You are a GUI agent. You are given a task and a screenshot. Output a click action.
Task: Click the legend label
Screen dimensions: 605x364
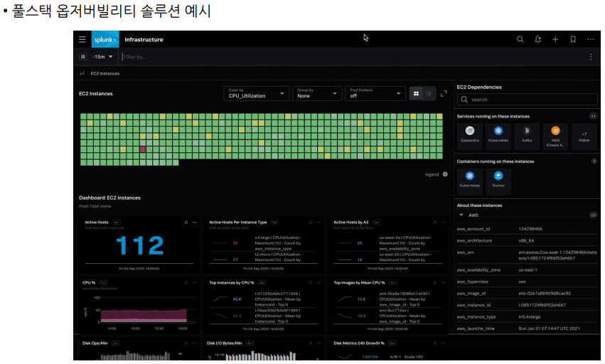pos(432,174)
